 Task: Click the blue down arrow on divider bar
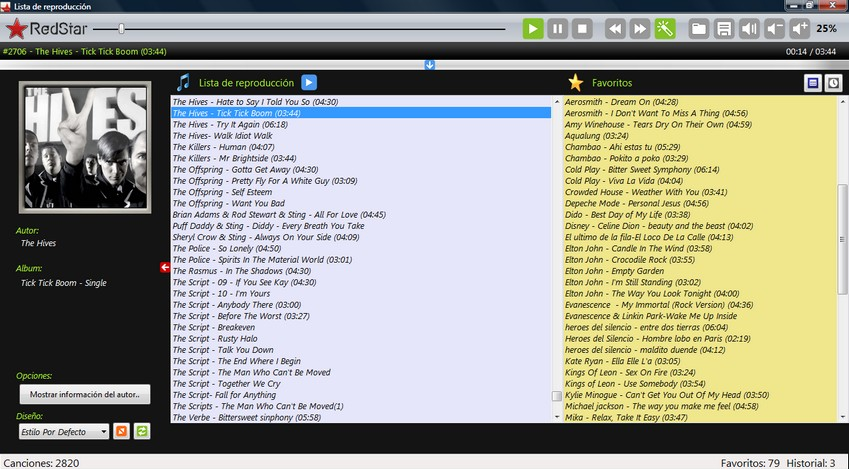click(x=429, y=65)
